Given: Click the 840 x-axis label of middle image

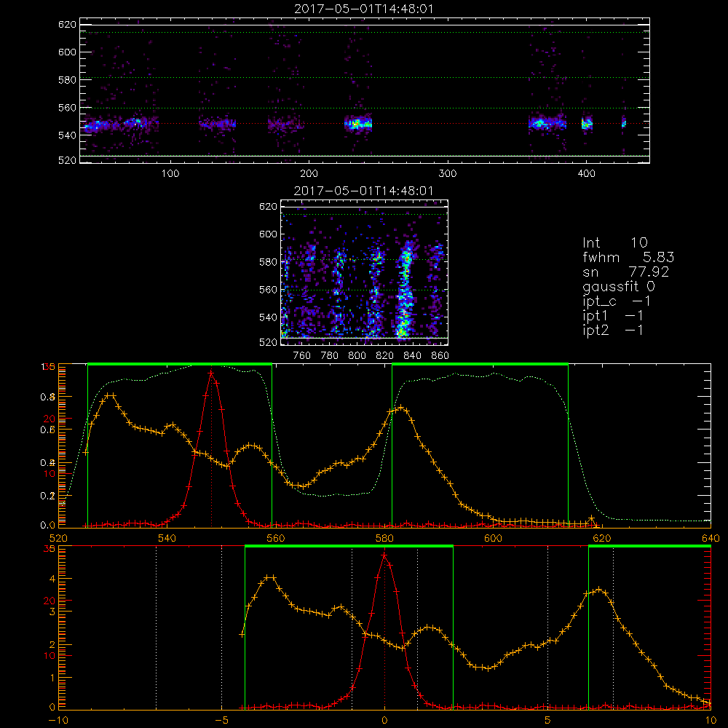Looking at the screenshot, I should [x=412, y=356].
